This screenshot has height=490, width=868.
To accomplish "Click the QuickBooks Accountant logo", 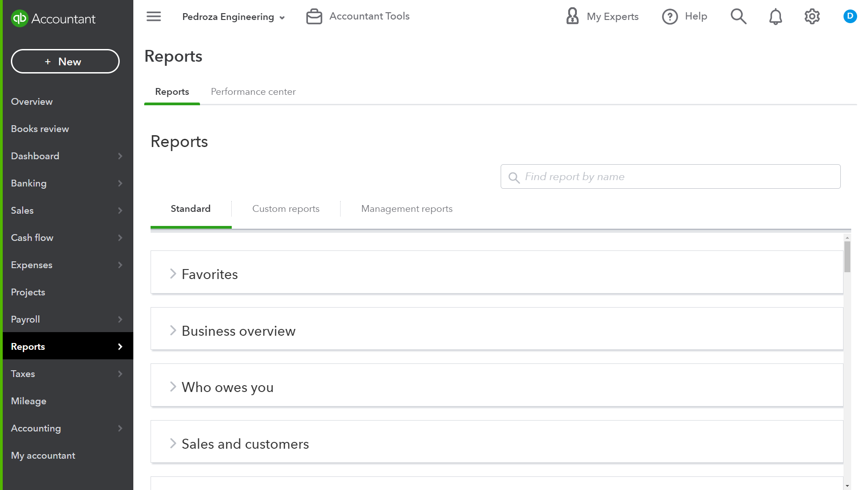I will tap(53, 19).
